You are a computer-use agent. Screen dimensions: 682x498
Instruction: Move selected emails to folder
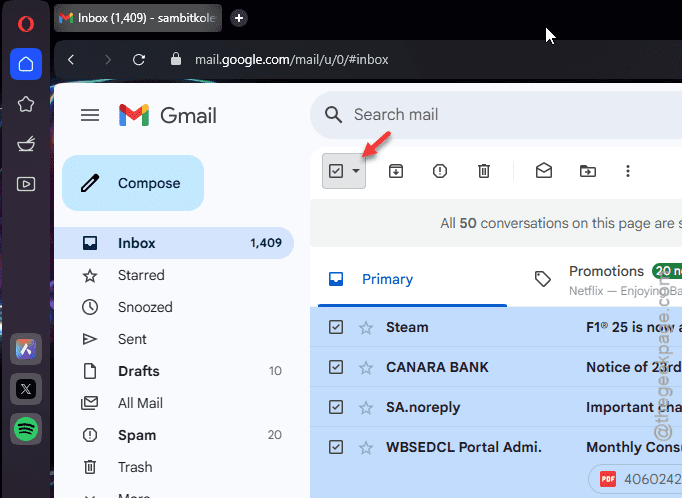click(x=588, y=171)
